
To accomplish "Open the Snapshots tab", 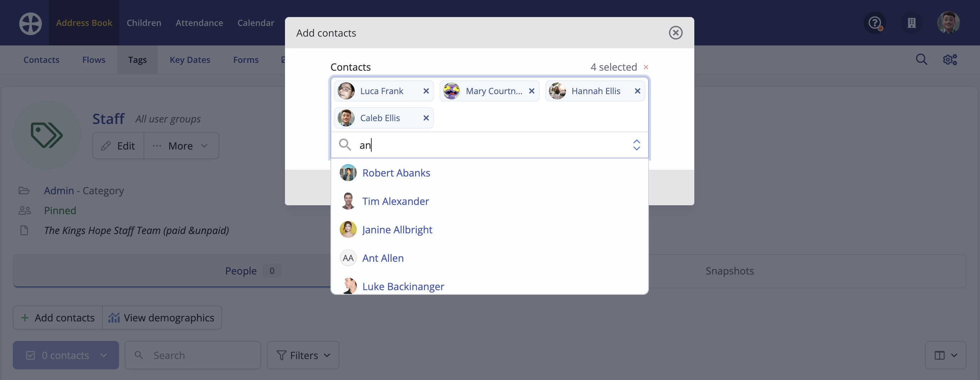I will 730,271.
